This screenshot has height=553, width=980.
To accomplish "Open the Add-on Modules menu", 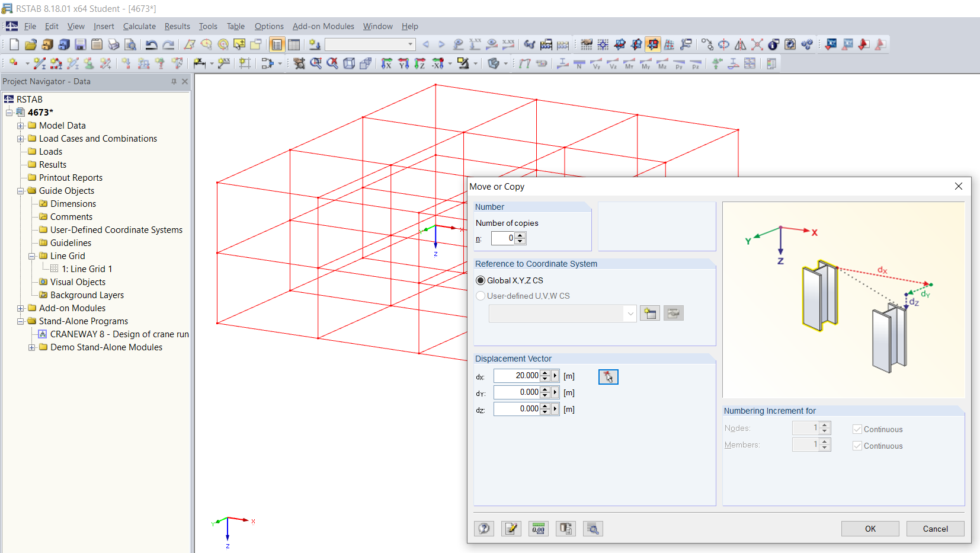I will tap(324, 26).
